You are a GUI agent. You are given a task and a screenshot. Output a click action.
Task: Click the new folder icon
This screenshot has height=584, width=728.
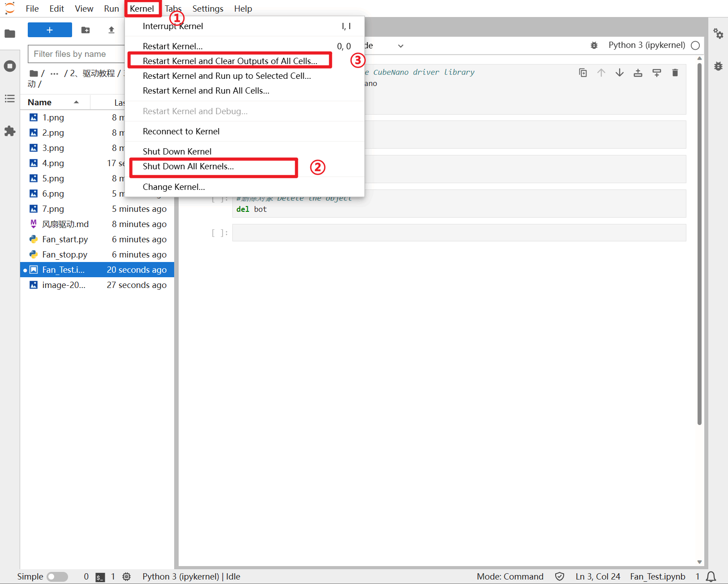click(x=86, y=30)
